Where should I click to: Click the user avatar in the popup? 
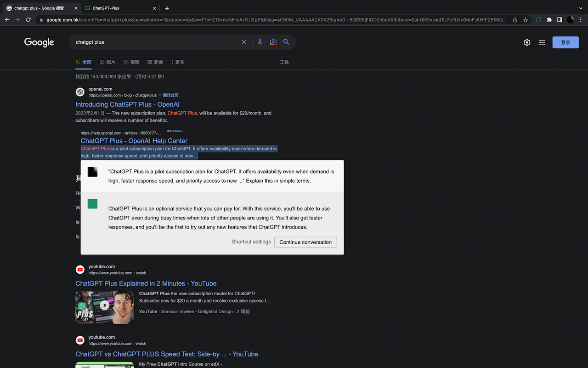click(x=92, y=172)
